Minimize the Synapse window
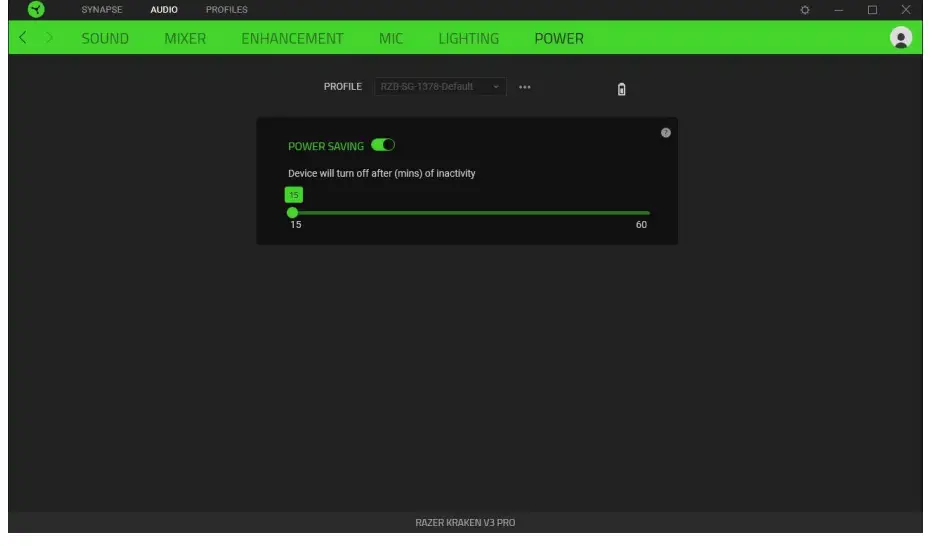Image resolution: width=938 pixels, height=546 pixels. [x=839, y=10]
